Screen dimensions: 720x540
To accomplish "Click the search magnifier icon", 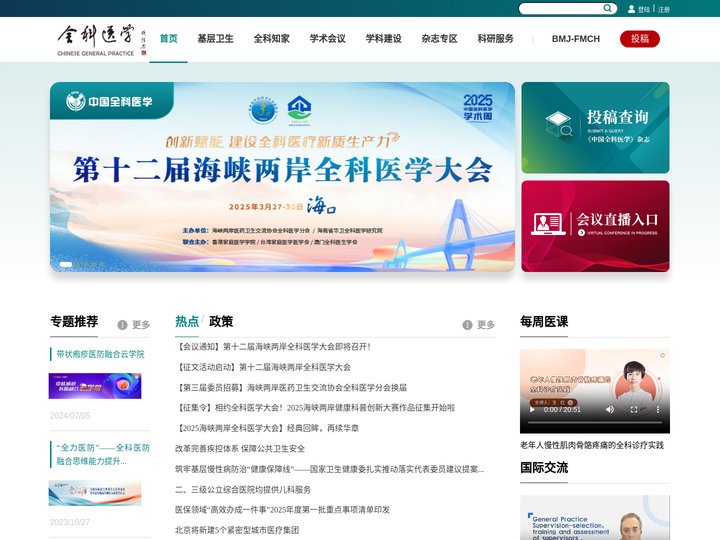I will [x=607, y=8].
